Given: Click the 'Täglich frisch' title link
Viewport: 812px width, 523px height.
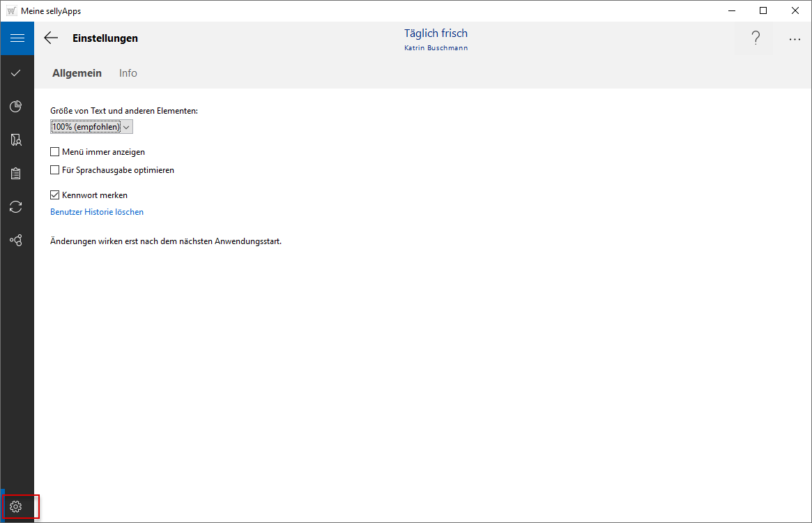Looking at the screenshot, I should [x=436, y=33].
